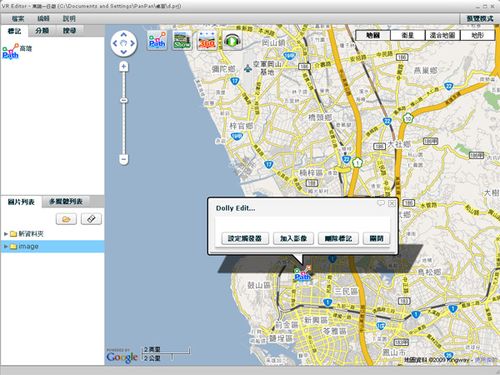Viewport: 500px width, 375px height.
Task: Click the open folder icon button
Action: pos(66,219)
